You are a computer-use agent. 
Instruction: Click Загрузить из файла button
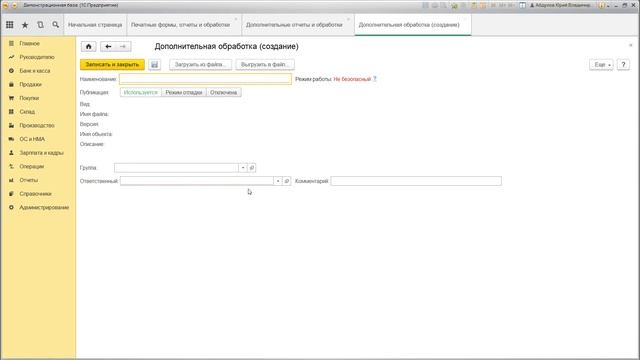[200, 64]
